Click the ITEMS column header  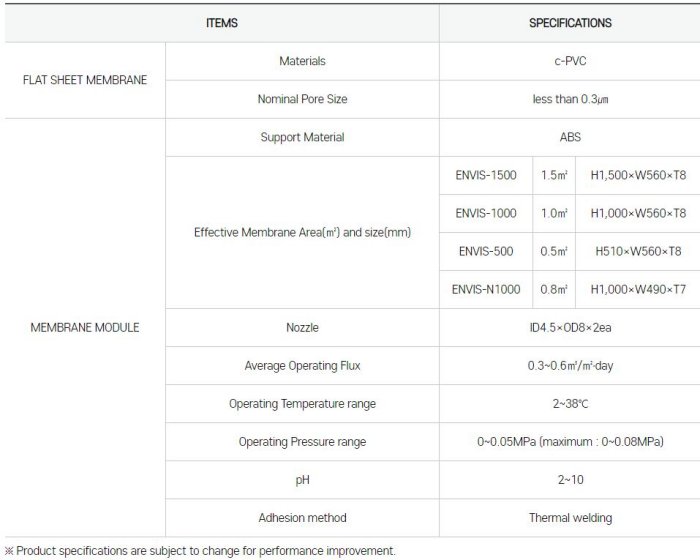[x=221, y=22]
